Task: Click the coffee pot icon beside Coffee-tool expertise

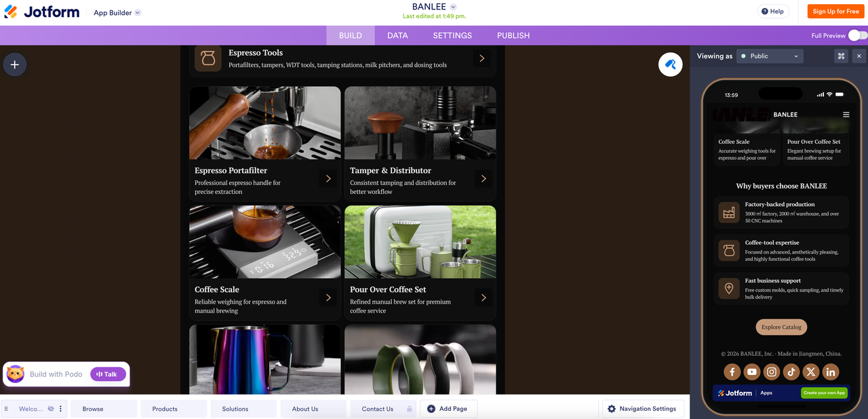Action: click(x=729, y=251)
